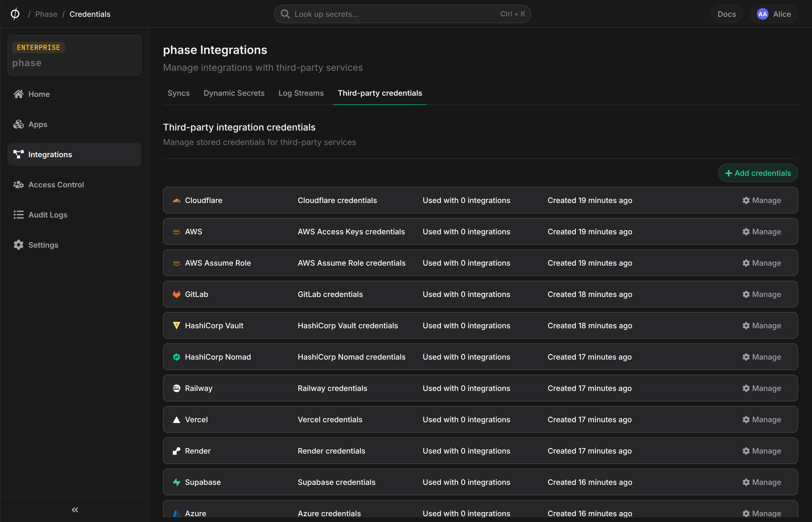The width and height of the screenshot is (812, 522).
Task: Click the Settings gear icon in sidebar
Action: (x=18, y=245)
